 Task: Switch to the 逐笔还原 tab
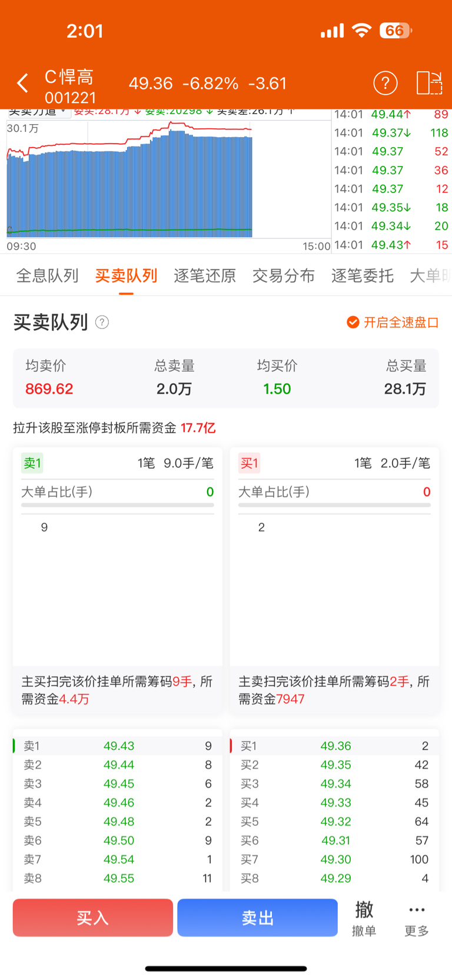pos(205,275)
